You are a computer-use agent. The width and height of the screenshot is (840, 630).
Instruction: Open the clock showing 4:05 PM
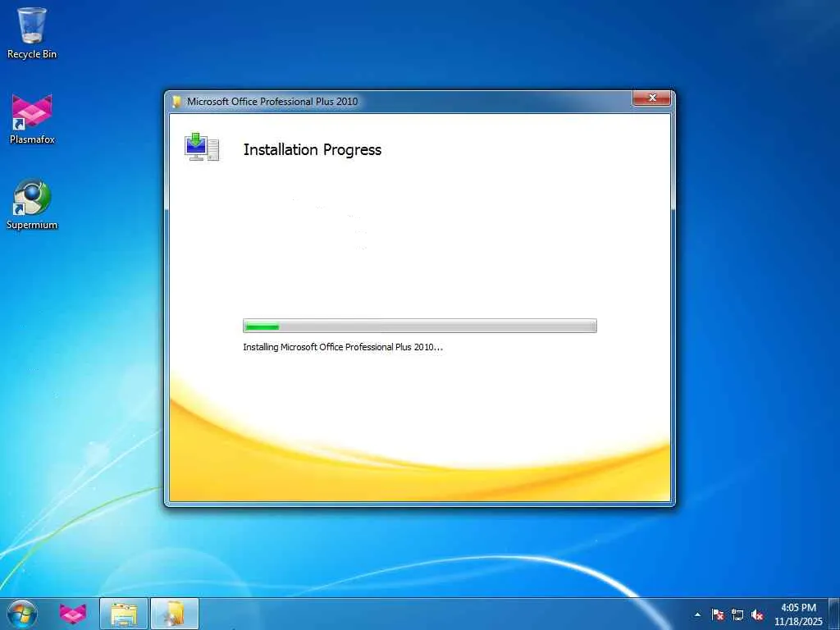click(x=798, y=608)
